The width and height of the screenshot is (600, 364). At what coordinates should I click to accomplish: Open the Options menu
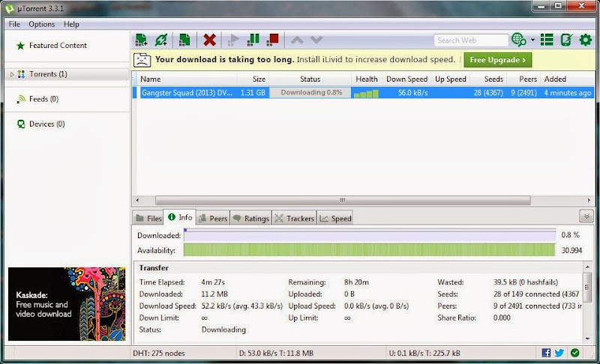tap(42, 24)
